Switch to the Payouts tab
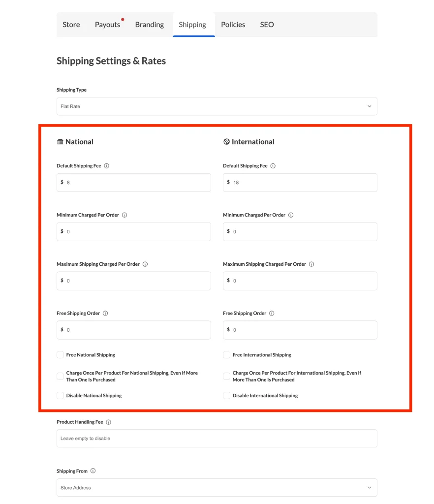This screenshot has width=434, height=504. tap(107, 25)
